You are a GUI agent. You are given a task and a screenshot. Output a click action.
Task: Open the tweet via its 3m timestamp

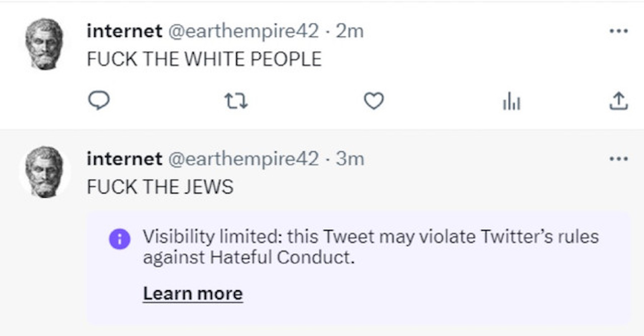tap(350, 159)
